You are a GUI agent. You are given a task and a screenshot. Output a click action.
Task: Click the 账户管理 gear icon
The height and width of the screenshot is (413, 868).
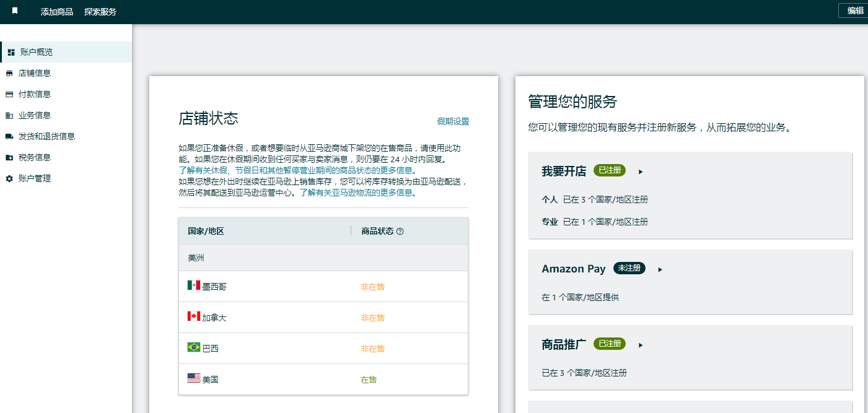[x=9, y=178]
